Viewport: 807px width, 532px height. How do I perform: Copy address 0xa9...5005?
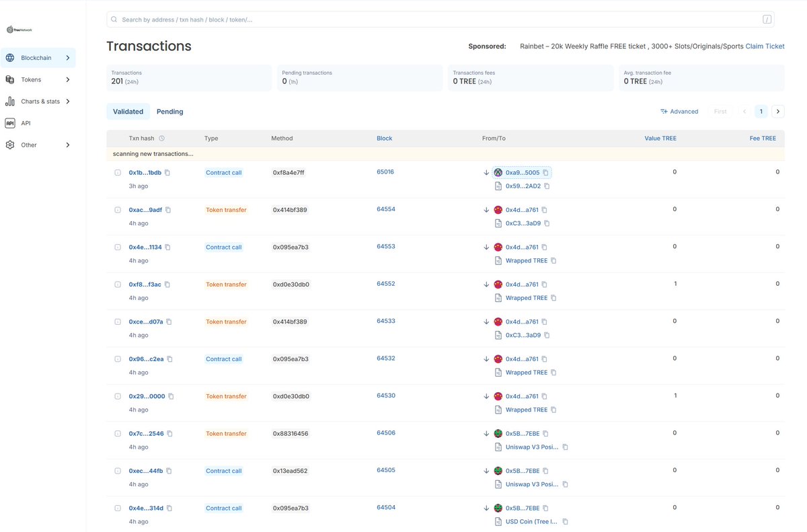[x=545, y=173]
